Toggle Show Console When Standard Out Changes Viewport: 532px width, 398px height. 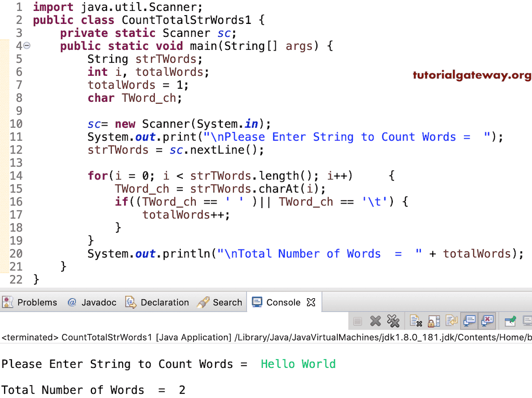coord(469,321)
